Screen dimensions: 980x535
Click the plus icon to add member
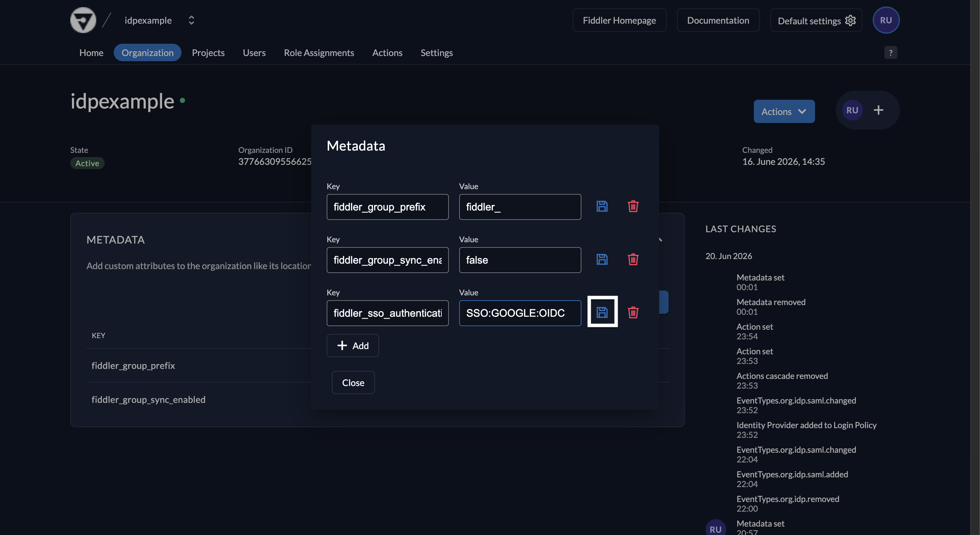coord(879,110)
